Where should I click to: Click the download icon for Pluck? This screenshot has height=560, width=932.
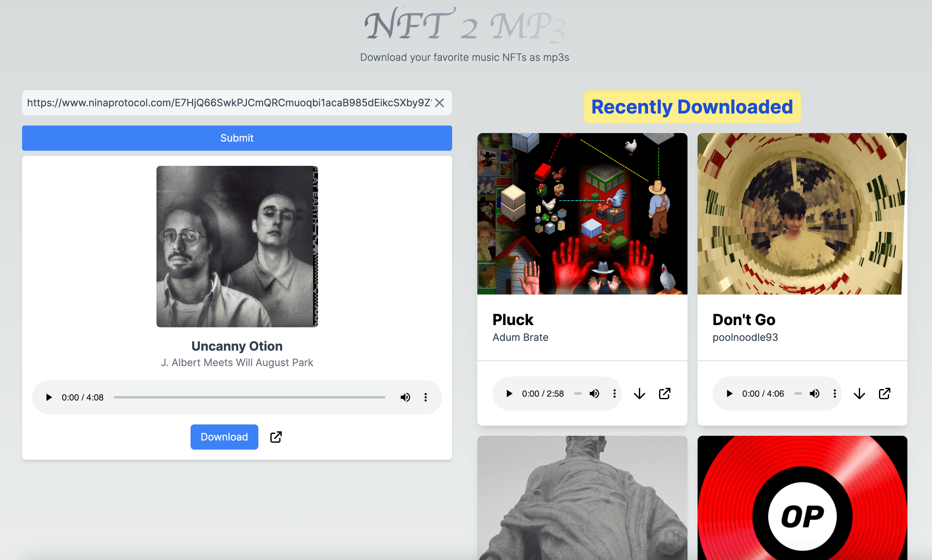coord(639,394)
